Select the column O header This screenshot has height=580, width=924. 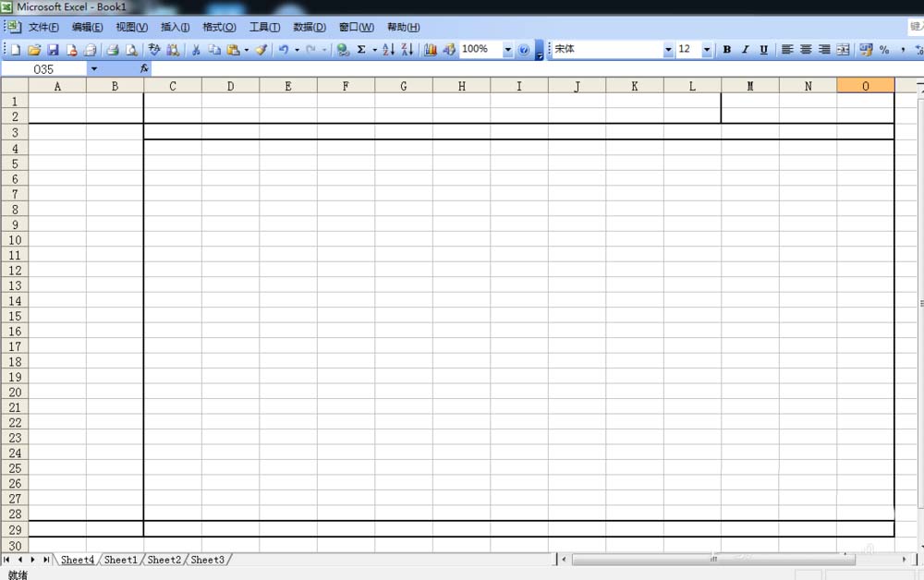coord(865,86)
